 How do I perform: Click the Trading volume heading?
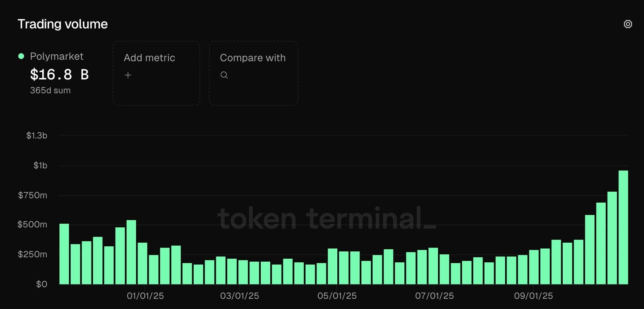(63, 24)
